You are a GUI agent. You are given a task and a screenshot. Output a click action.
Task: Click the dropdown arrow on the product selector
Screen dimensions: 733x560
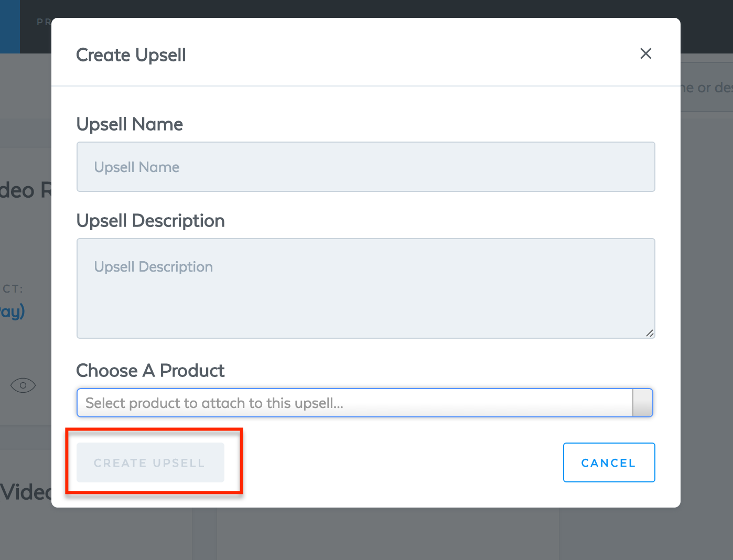[642, 403]
